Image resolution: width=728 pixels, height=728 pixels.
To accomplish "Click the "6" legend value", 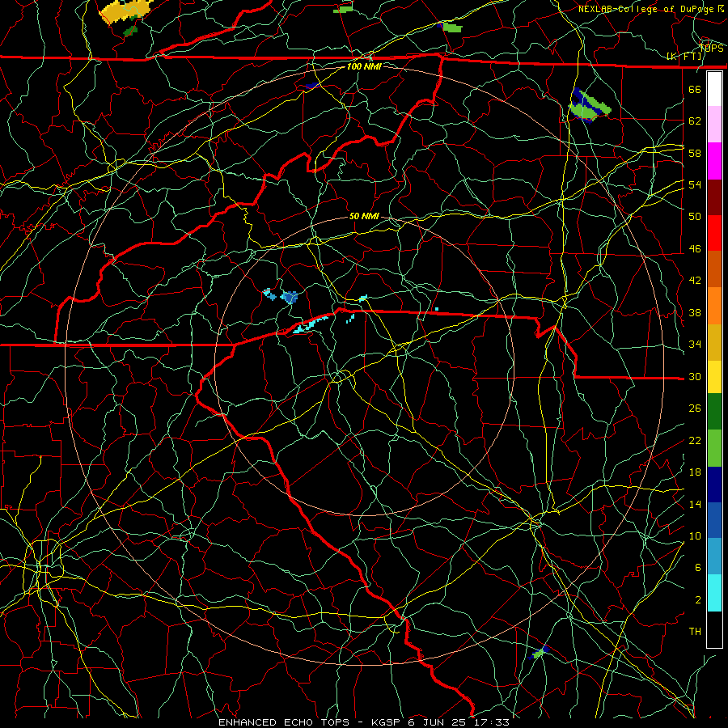I will click(698, 568).
